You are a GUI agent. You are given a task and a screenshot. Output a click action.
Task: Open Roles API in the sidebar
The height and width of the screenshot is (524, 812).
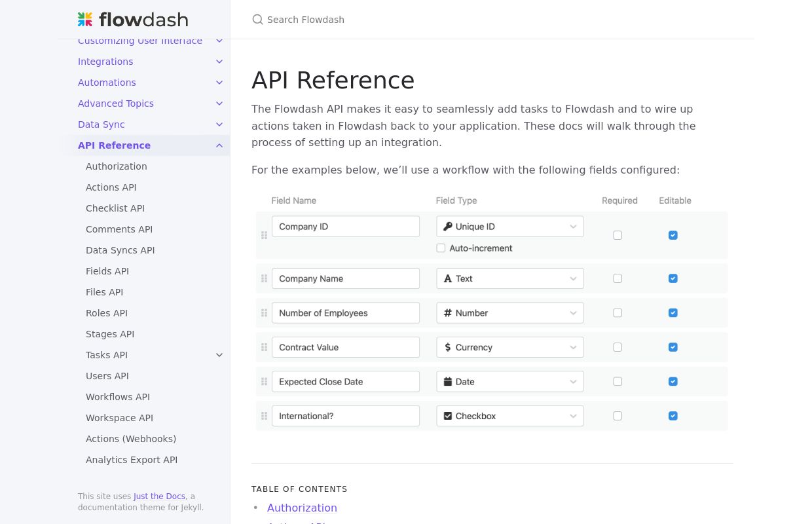click(x=107, y=313)
